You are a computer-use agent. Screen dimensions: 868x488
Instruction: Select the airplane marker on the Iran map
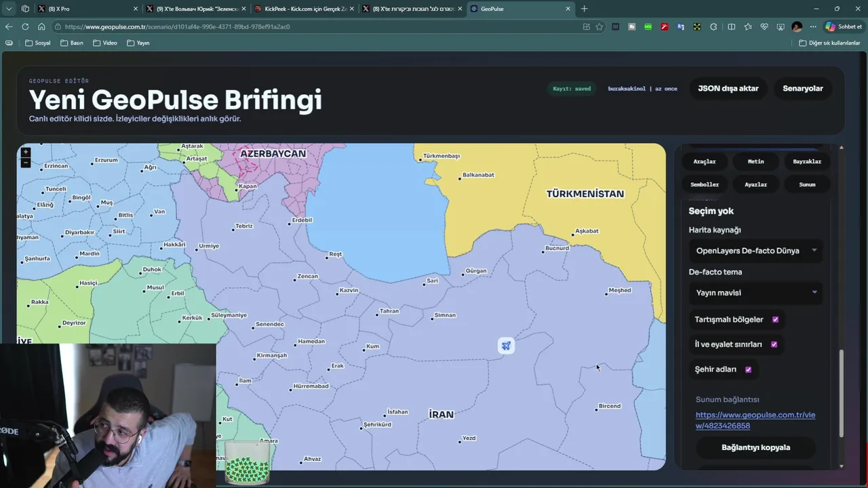click(506, 346)
